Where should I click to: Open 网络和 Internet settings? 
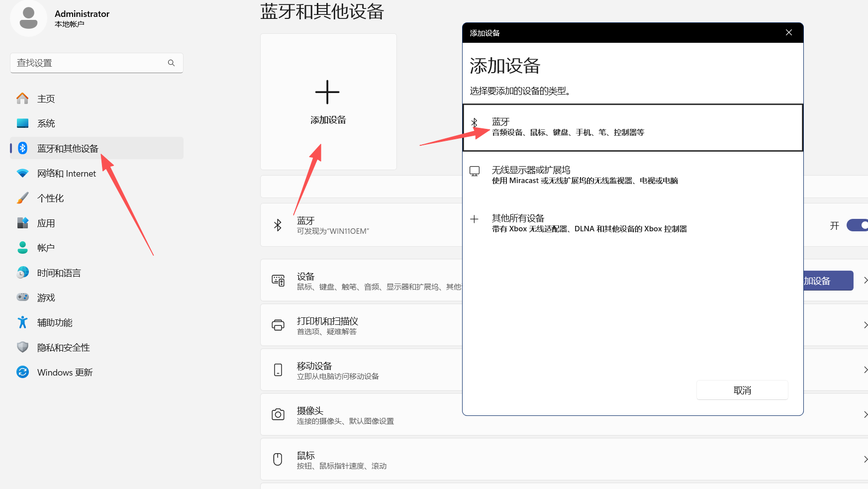point(67,173)
